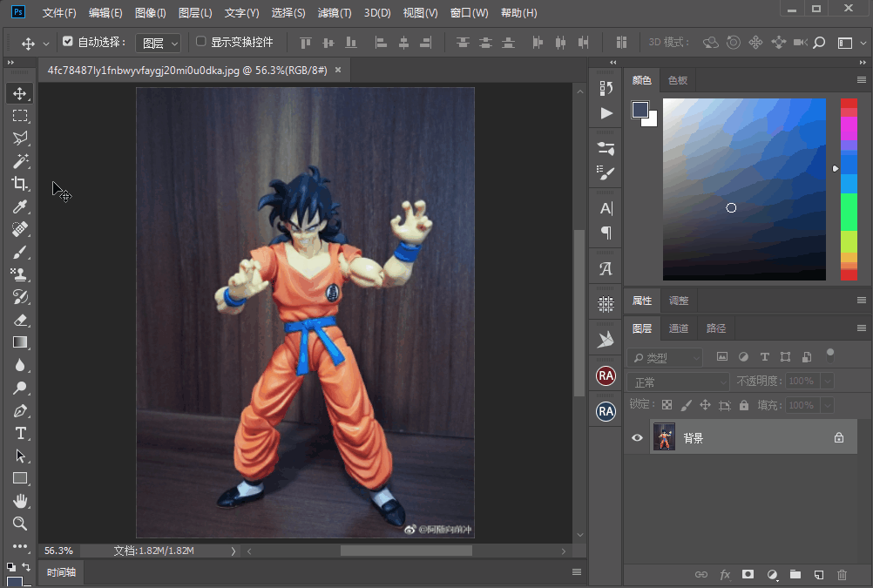Toggle lock position icon
Screen dimensions: 873x588
click(x=705, y=405)
